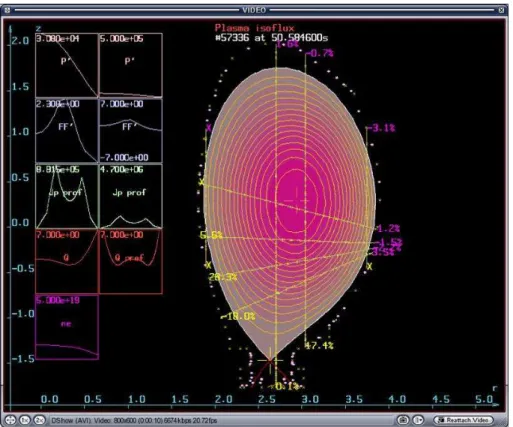Image resolution: width=513 pixels, height=427 pixels.
Task: Click the '-0.5' z-axis tick label
Action: (23, 268)
